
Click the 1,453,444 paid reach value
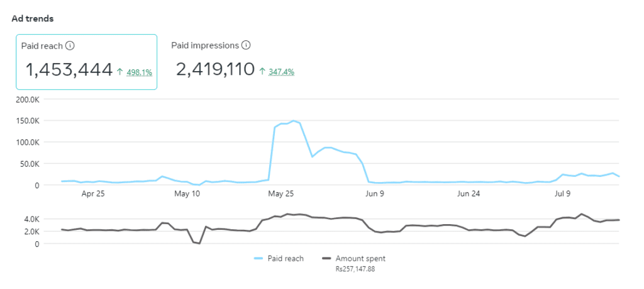click(x=69, y=70)
